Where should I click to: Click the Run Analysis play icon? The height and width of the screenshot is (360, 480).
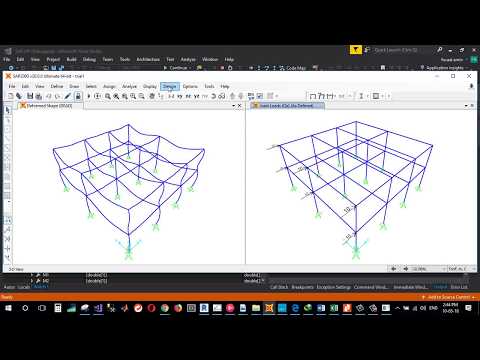(x=89, y=96)
